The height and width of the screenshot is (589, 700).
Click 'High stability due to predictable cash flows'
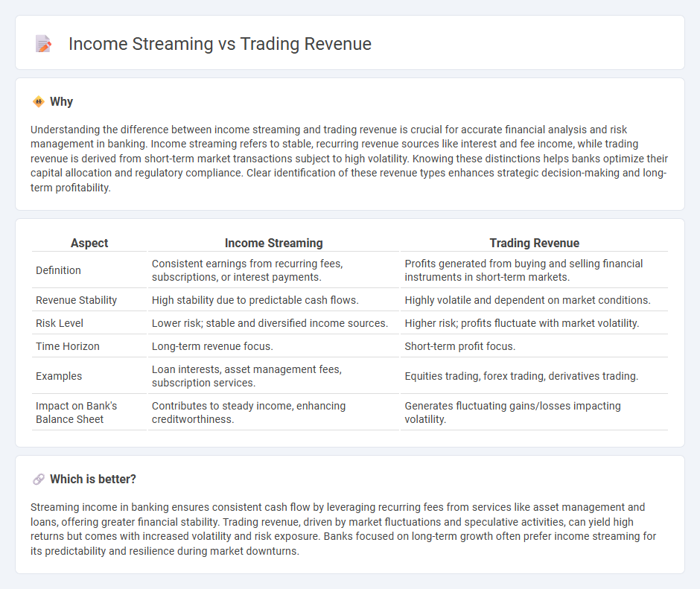pos(255,300)
